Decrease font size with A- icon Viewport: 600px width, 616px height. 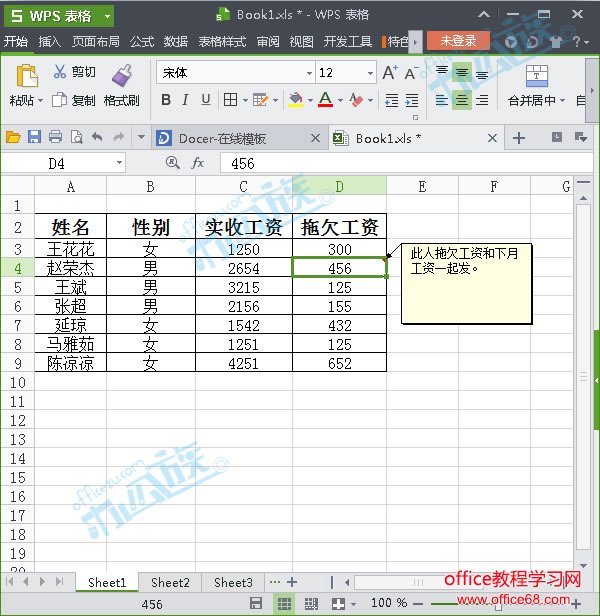pos(411,73)
